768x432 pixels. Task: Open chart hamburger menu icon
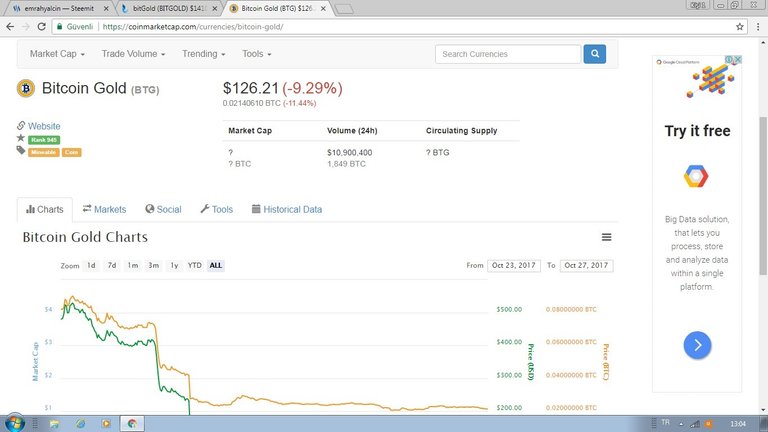[606, 237]
